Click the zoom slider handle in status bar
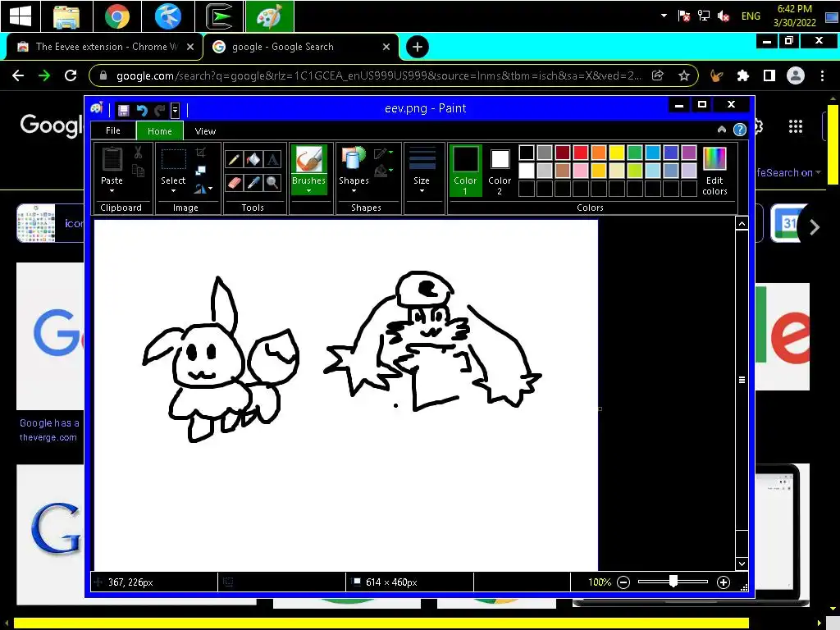The image size is (840, 630). (x=673, y=582)
